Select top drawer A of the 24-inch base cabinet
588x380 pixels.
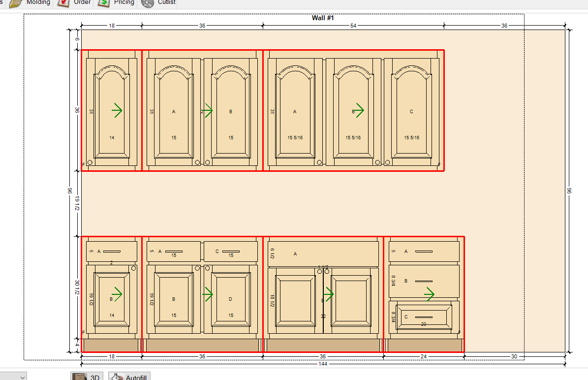click(424, 252)
